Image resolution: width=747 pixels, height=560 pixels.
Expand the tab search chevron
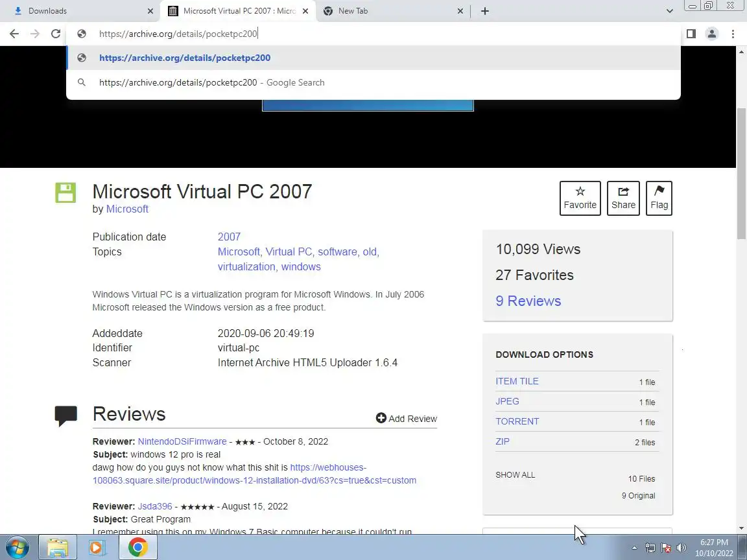point(669,11)
